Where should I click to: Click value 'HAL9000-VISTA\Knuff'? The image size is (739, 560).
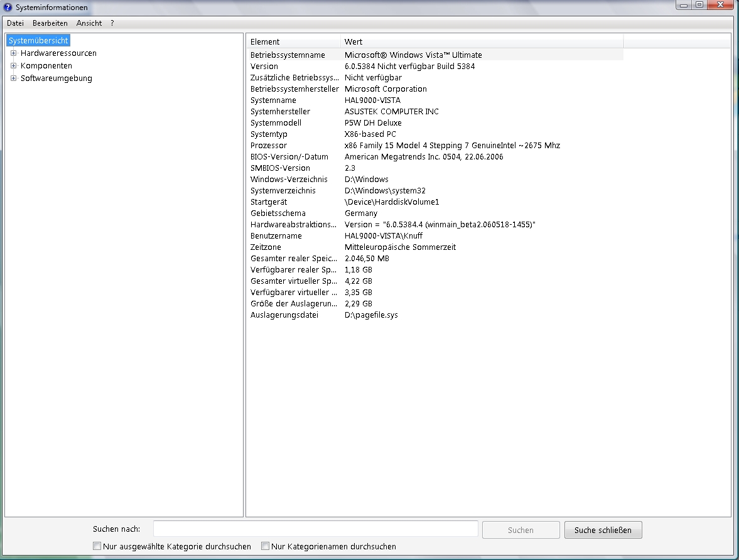point(384,236)
